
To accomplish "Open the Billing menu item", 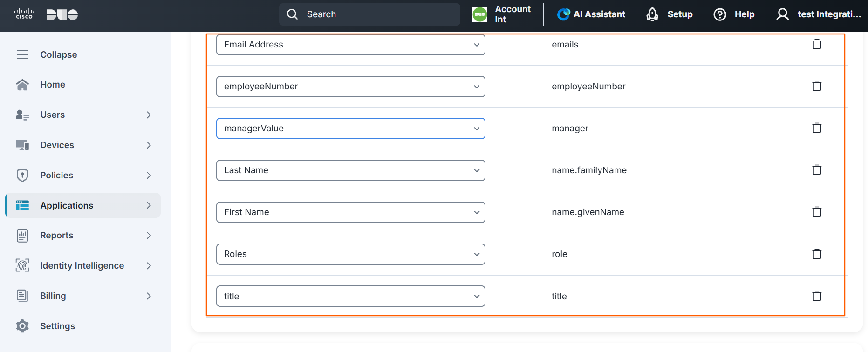I will pyautogui.click(x=83, y=296).
